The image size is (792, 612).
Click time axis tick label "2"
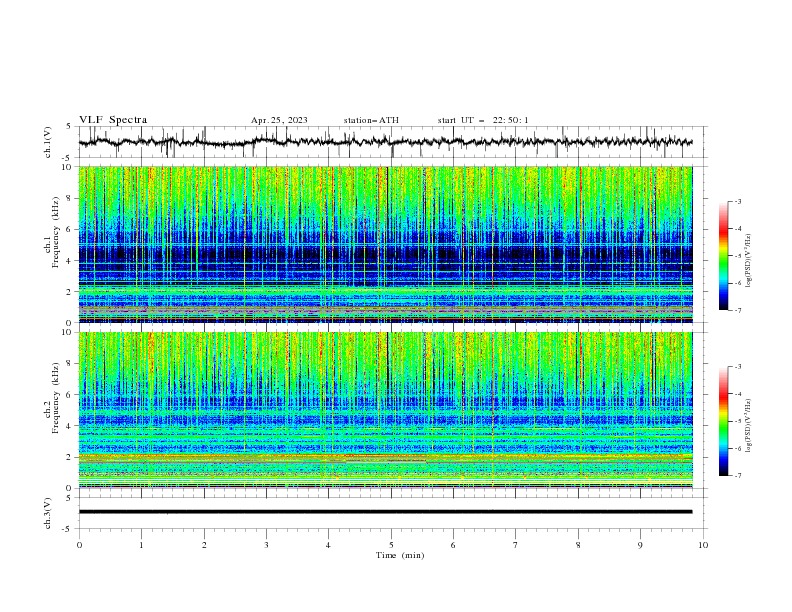[x=204, y=545]
